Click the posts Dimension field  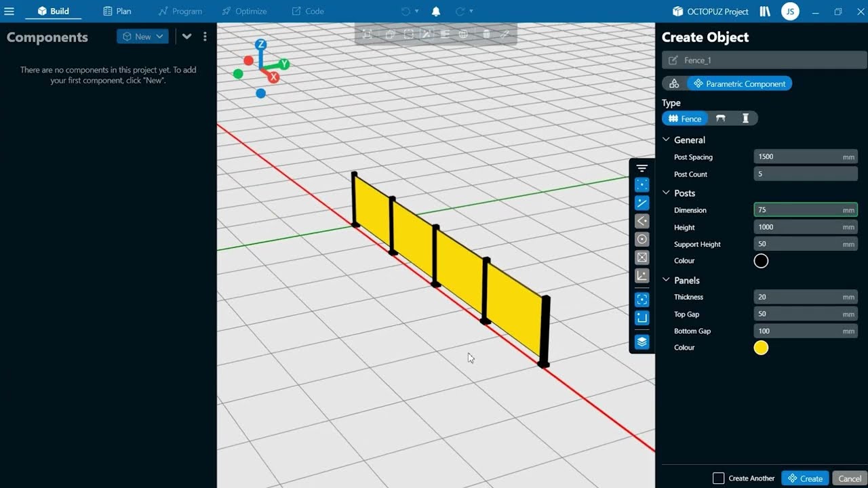pos(806,210)
